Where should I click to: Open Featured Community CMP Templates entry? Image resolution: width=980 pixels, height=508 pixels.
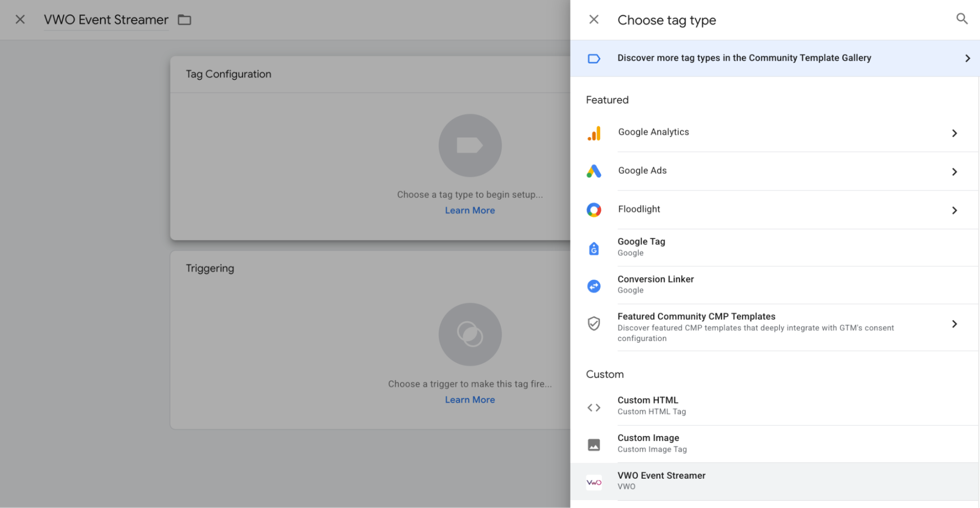click(x=775, y=327)
